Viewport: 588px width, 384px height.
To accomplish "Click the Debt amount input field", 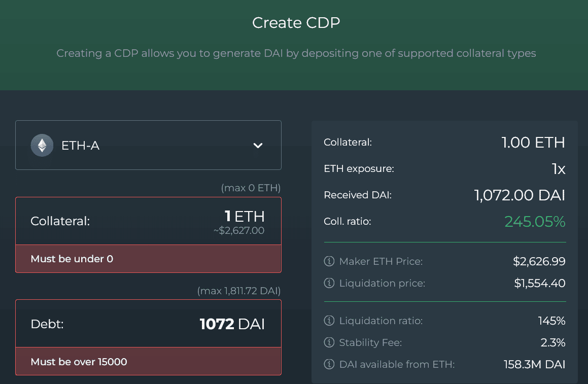I will (148, 324).
